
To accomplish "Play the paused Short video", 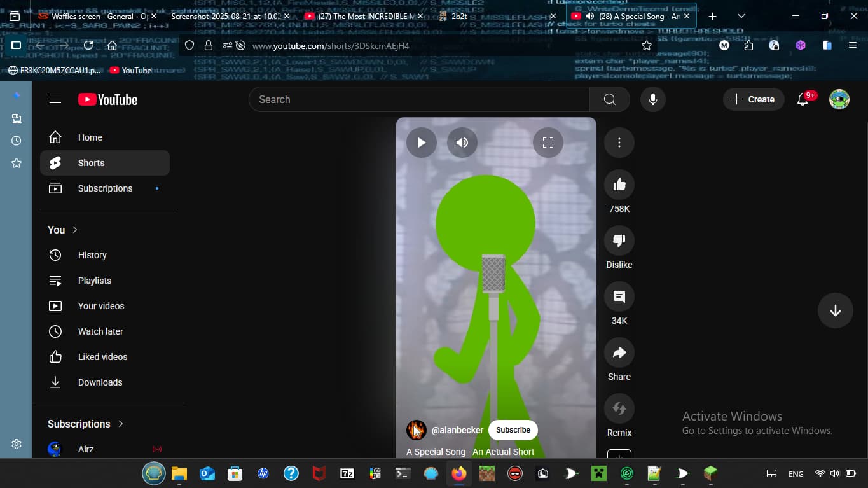I will pos(421,143).
